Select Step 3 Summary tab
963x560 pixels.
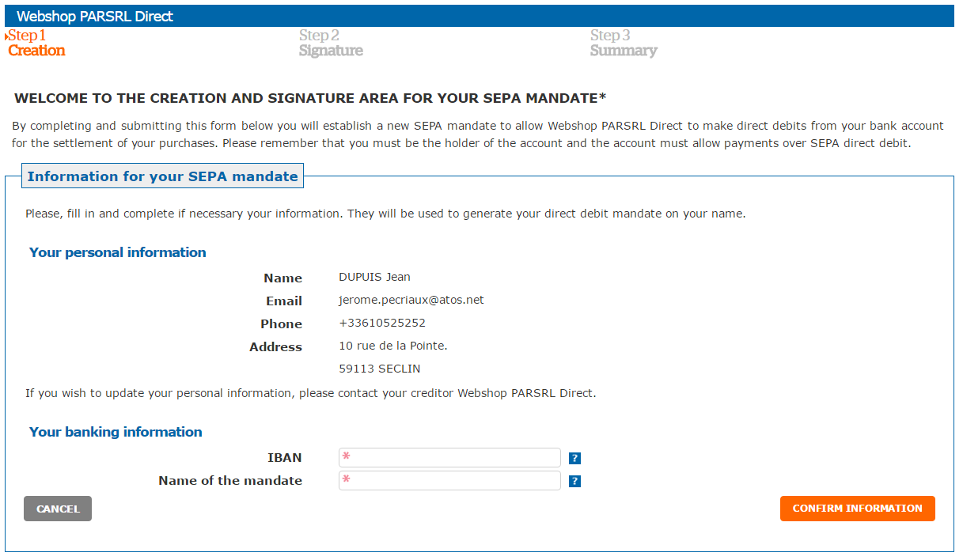tap(624, 43)
